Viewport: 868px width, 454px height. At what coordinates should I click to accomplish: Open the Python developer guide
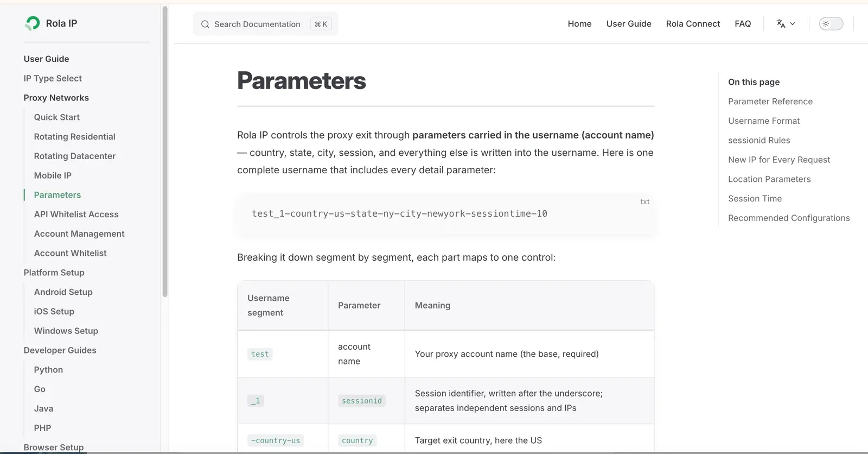[48, 370]
